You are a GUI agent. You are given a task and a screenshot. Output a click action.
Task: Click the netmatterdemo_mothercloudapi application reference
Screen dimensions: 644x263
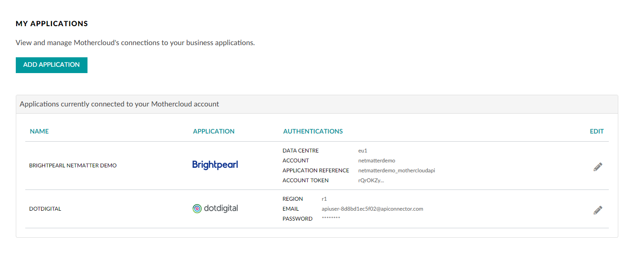point(396,170)
